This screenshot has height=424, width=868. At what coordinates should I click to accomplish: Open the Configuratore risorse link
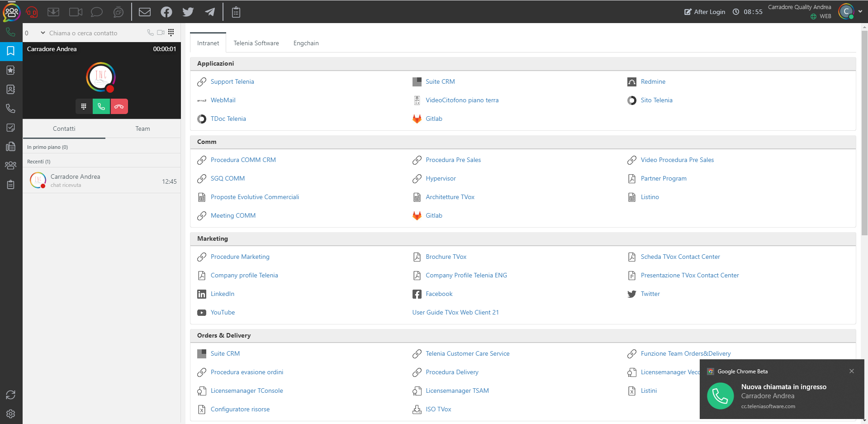[240, 409]
